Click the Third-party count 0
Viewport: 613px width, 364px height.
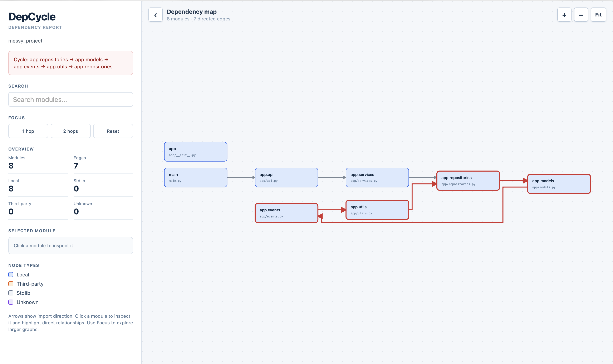[11, 211]
